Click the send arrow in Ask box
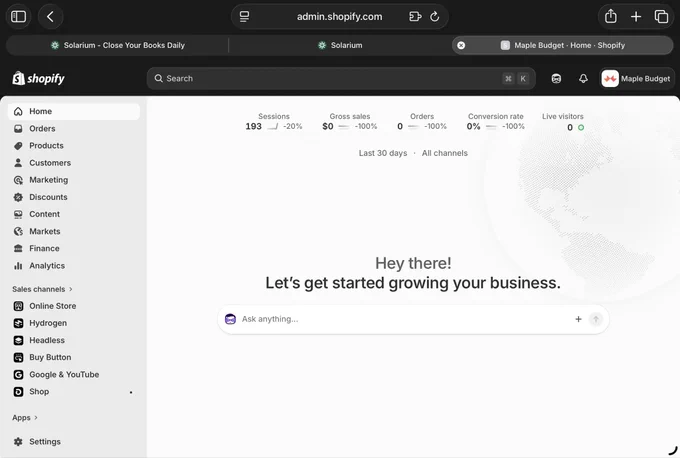This screenshot has width=680, height=458. tap(596, 319)
